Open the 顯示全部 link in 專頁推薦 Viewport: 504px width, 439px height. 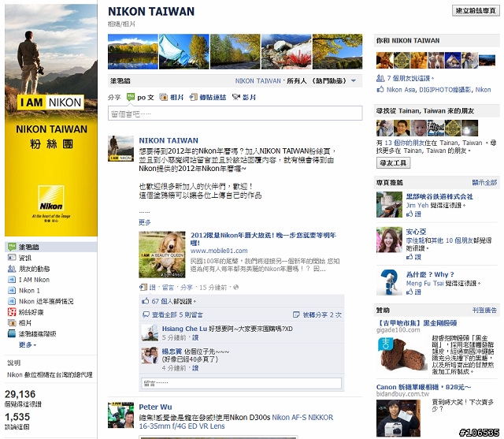[484, 183]
